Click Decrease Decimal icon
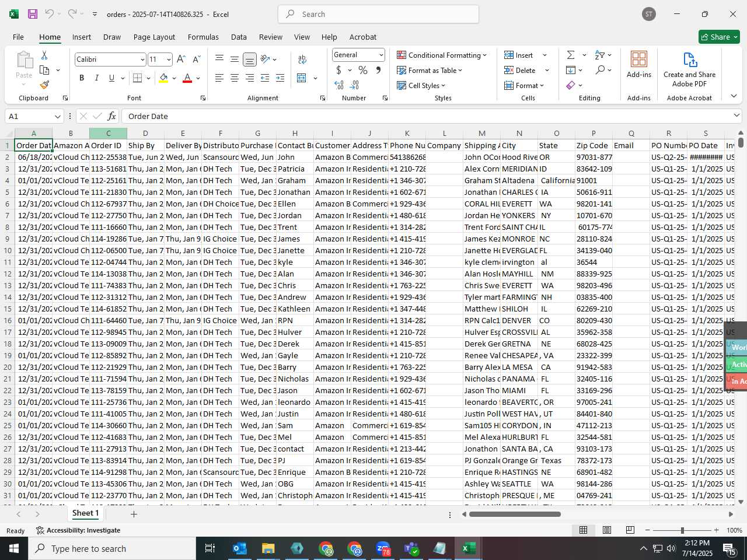 355,85
